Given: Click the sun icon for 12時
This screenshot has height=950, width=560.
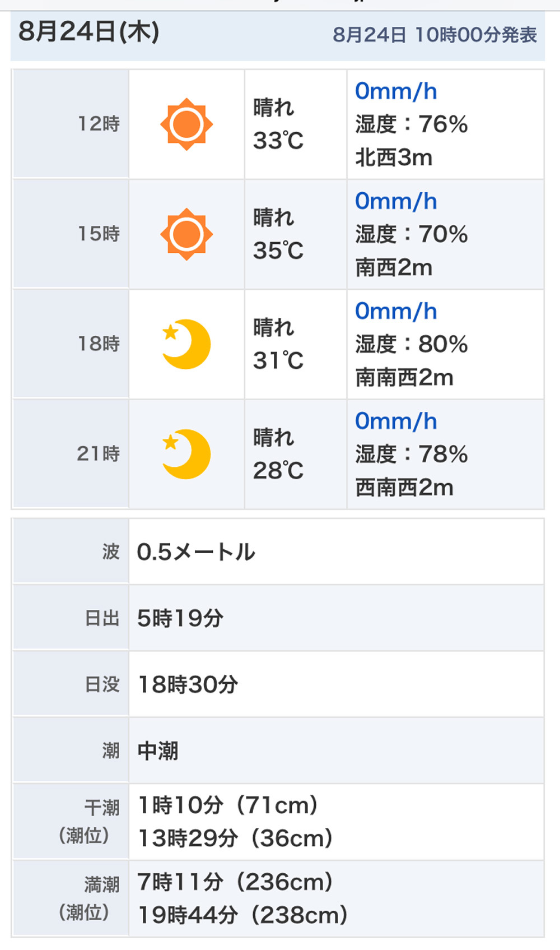Looking at the screenshot, I should coord(186,124).
